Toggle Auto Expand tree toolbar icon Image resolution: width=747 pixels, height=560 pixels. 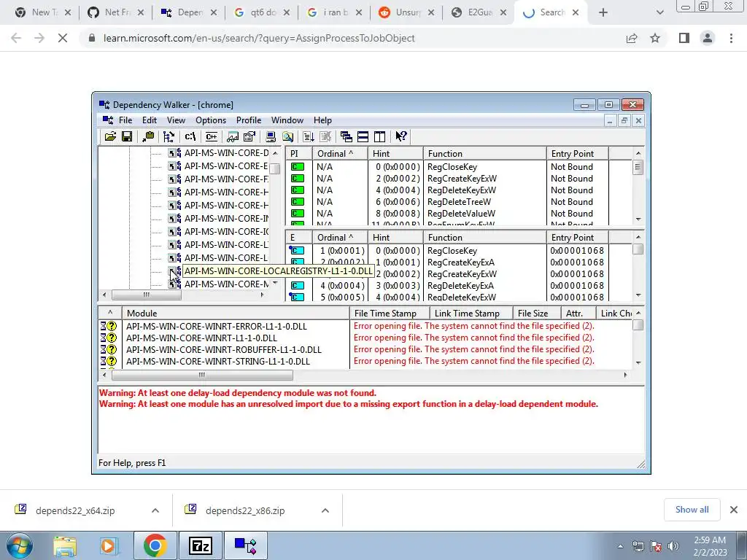pyautogui.click(x=169, y=136)
